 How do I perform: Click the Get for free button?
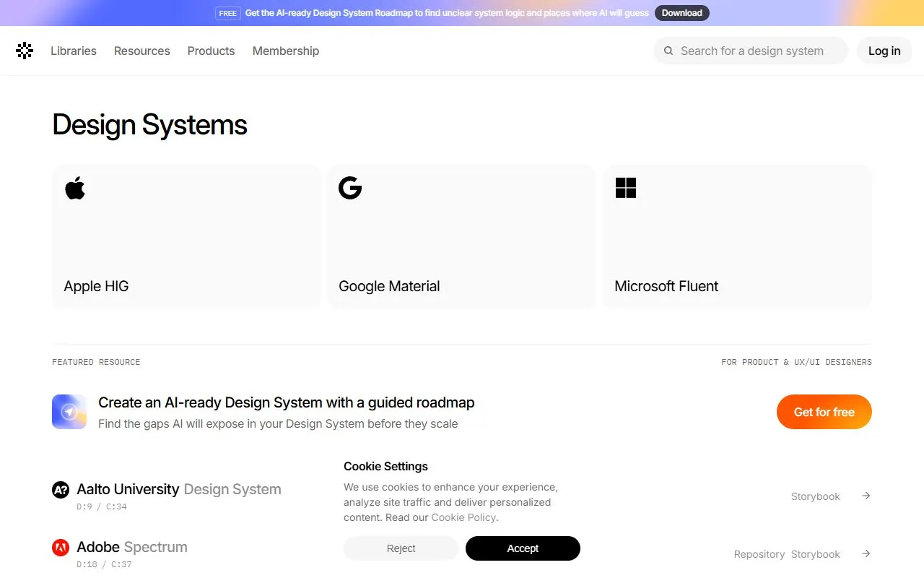coord(824,412)
